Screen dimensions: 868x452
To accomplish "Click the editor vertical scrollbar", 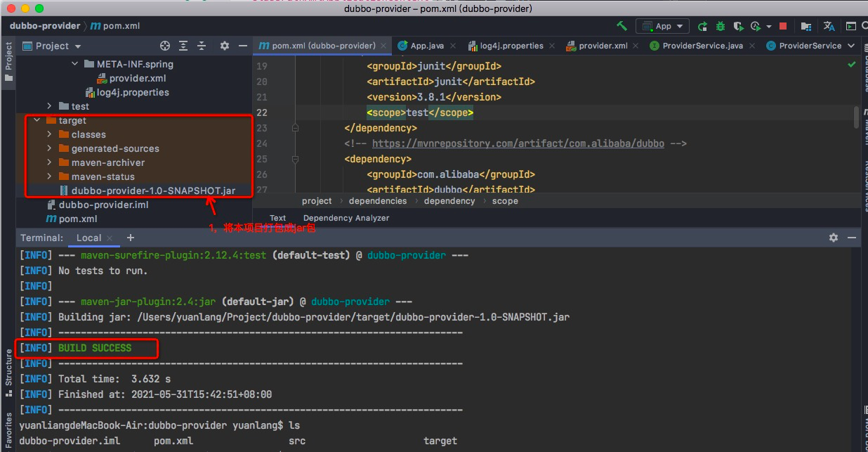I will (857, 118).
